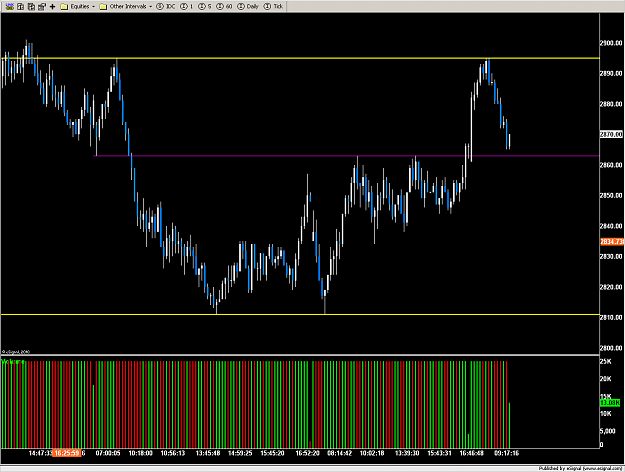Click the purple horizontal line near 2863
Image resolution: width=625 pixels, height=472 pixels.
[x=346, y=156]
